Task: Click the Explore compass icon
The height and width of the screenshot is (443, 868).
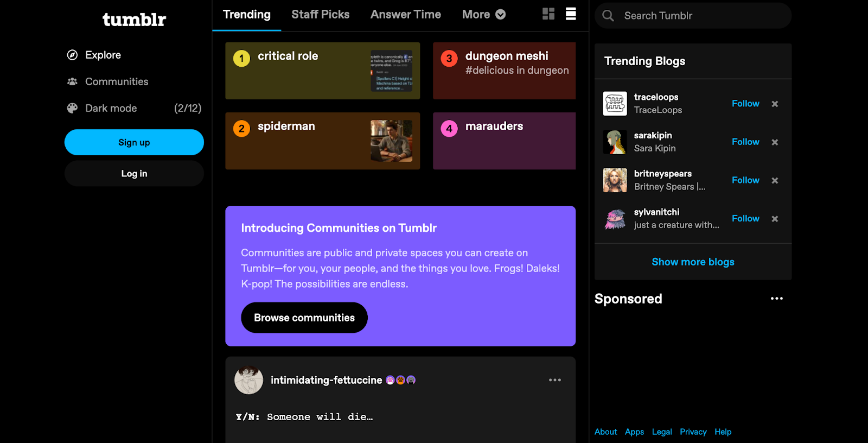Action: click(72, 55)
